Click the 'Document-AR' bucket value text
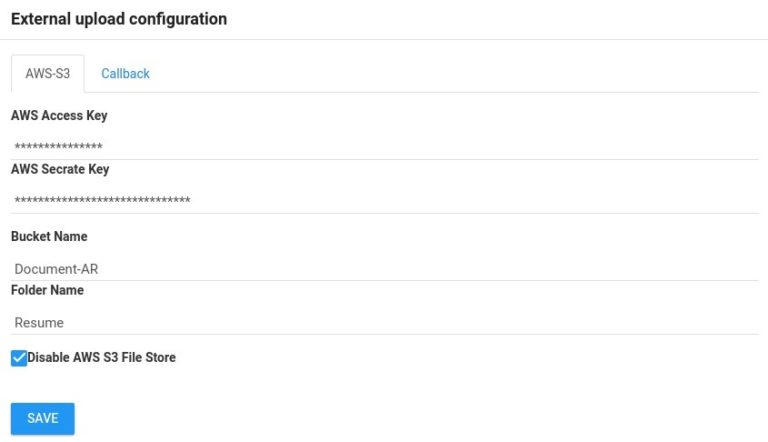The height and width of the screenshot is (442, 768). pyautogui.click(x=56, y=269)
